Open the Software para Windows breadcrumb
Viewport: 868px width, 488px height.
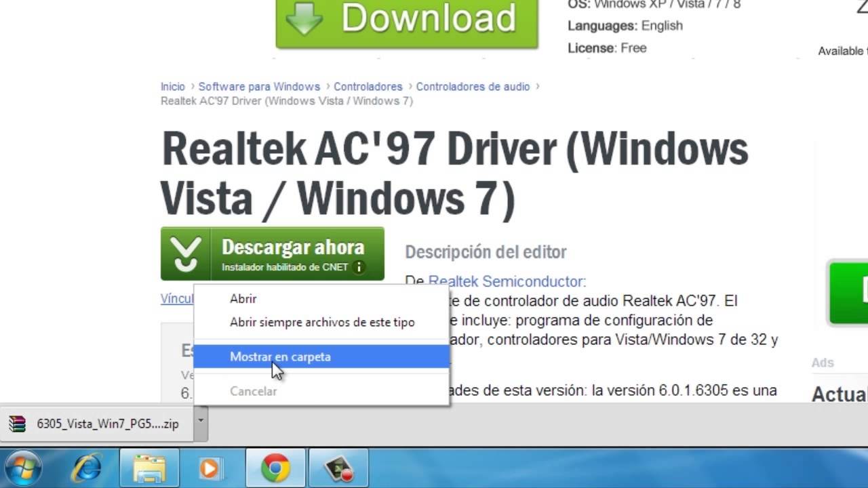coord(259,87)
